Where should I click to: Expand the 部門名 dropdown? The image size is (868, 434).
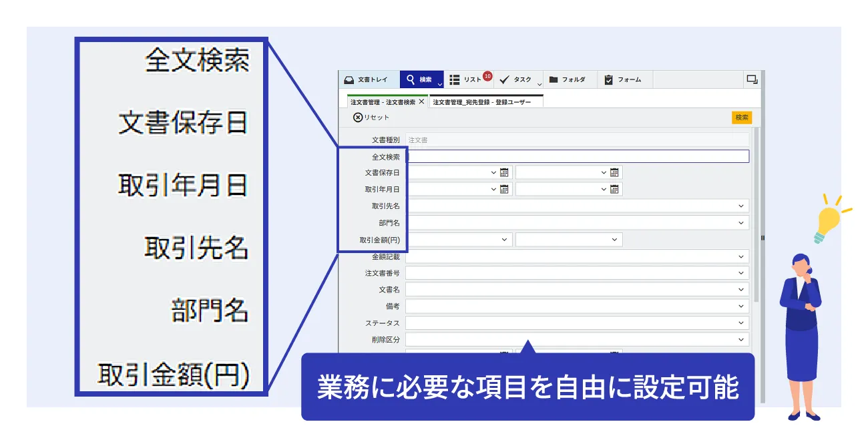pos(741,222)
